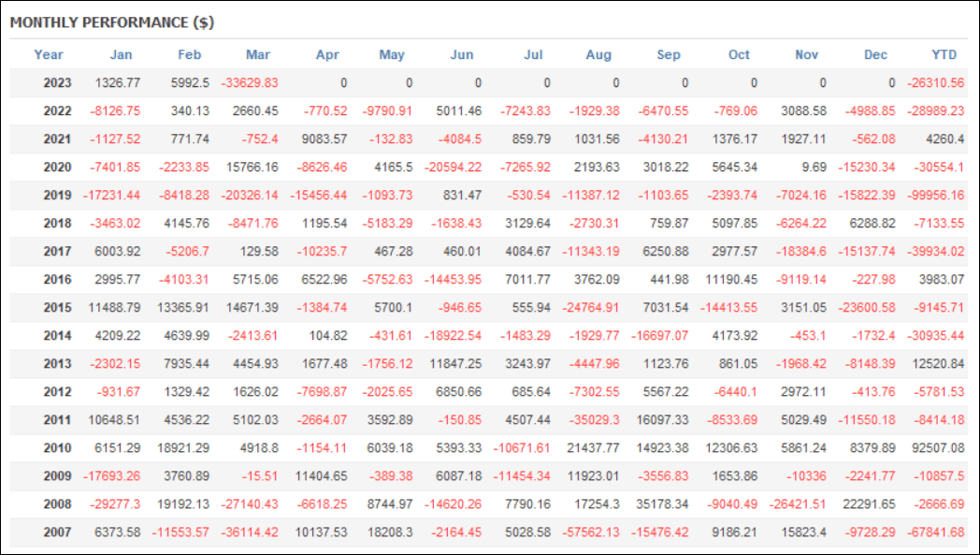Image resolution: width=980 pixels, height=555 pixels.
Task: Select the 2007 year row label
Action: pyautogui.click(x=57, y=533)
